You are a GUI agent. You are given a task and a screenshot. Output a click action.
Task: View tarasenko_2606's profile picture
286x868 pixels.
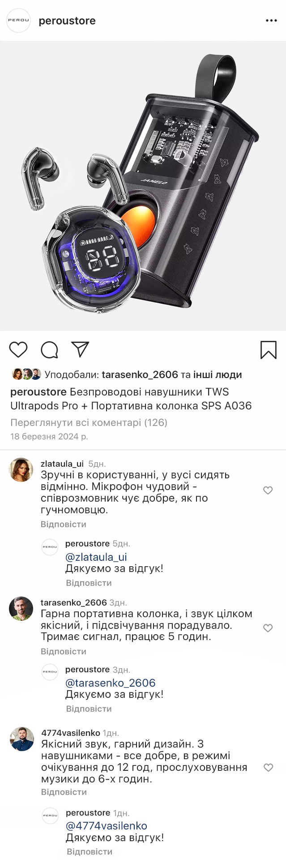pos(21,609)
